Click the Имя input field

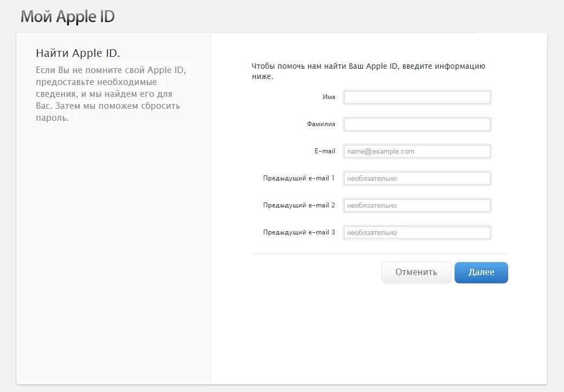417,97
